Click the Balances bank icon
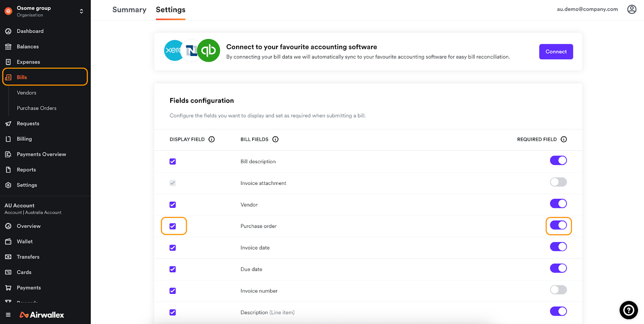 [8, 47]
